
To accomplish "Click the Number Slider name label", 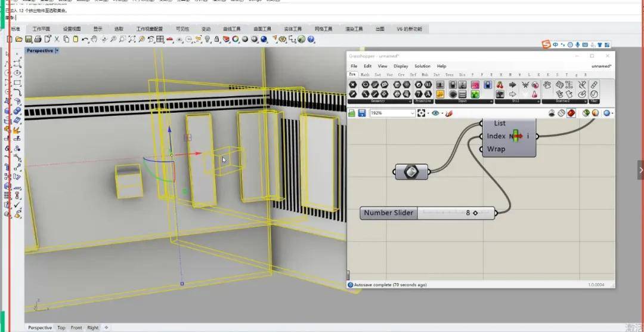I will coord(389,213).
